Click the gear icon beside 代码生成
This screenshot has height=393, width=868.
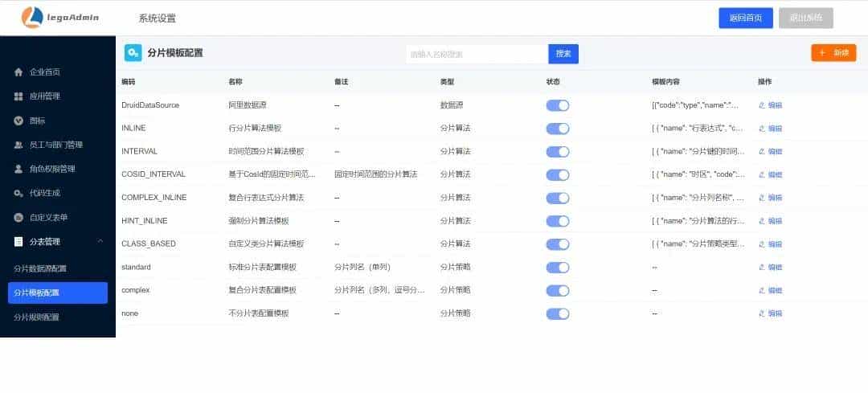point(18,193)
